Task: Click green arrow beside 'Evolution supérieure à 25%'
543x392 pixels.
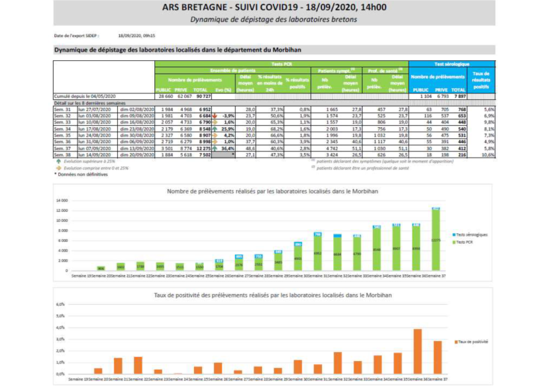Action: click(58, 162)
